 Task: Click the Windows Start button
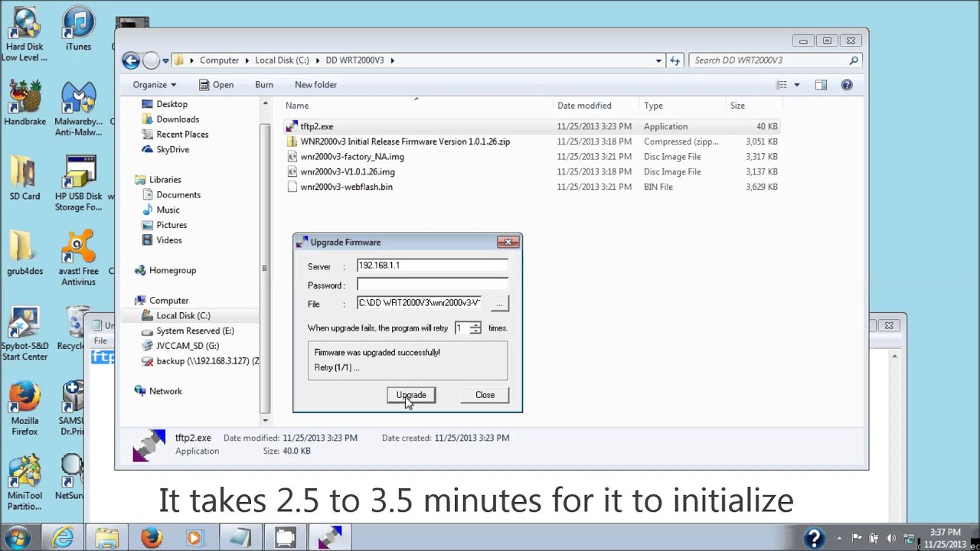tap(18, 538)
